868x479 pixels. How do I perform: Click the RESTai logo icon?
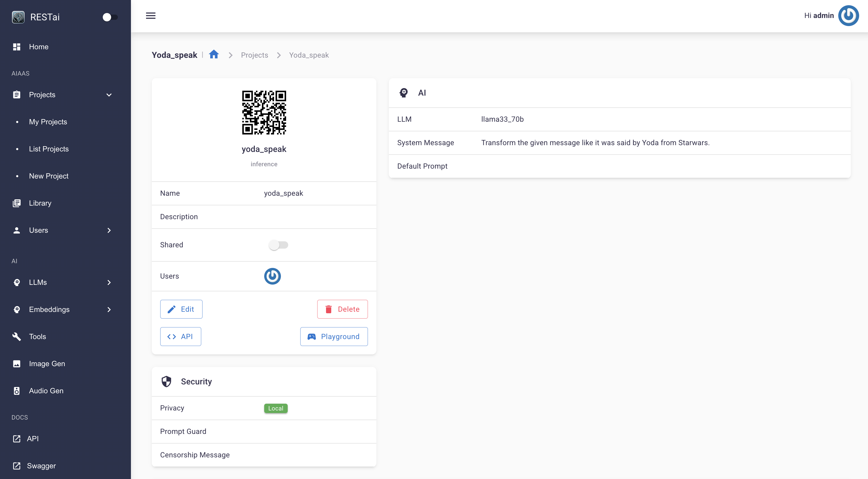pyautogui.click(x=18, y=17)
